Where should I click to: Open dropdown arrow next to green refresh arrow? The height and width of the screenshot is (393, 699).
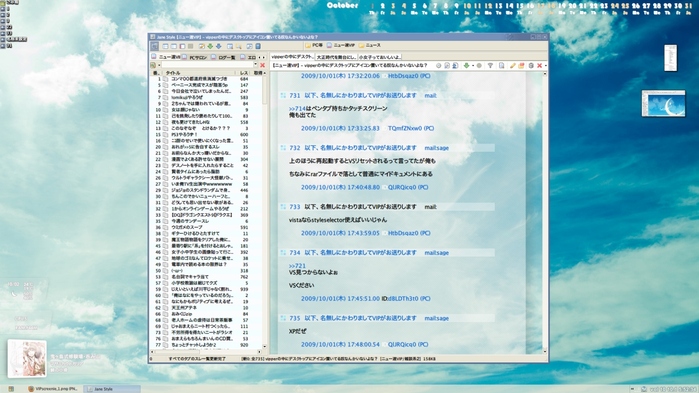tap(473, 66)
